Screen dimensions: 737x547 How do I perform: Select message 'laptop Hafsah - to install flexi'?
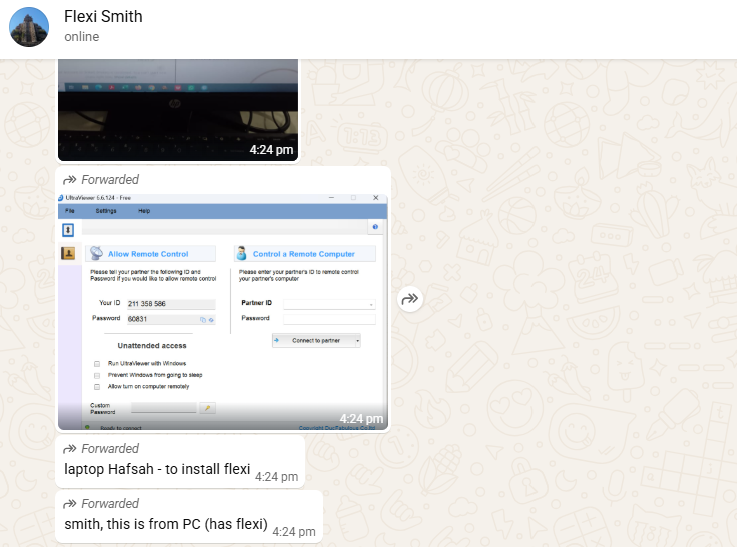(157, 469)
